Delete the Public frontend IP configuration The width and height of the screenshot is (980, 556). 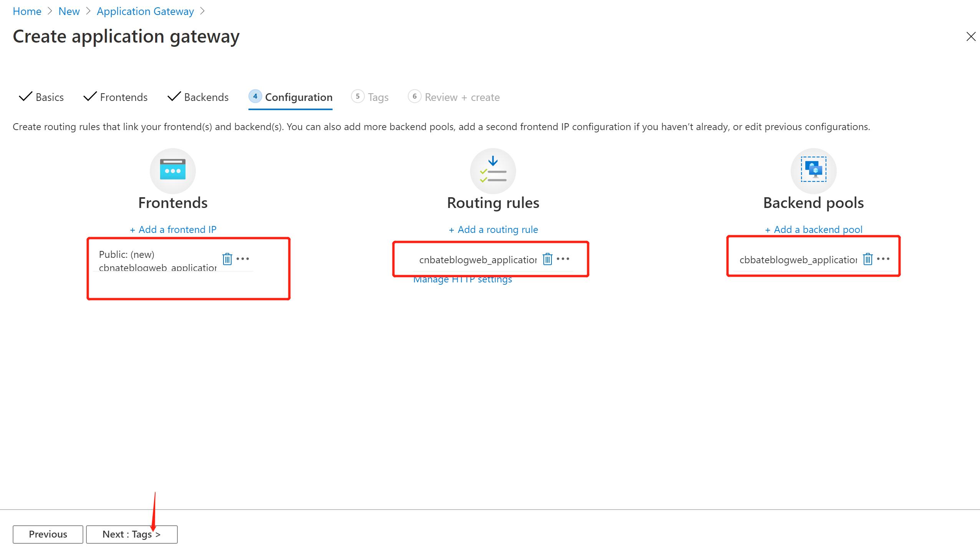[227, 259]
